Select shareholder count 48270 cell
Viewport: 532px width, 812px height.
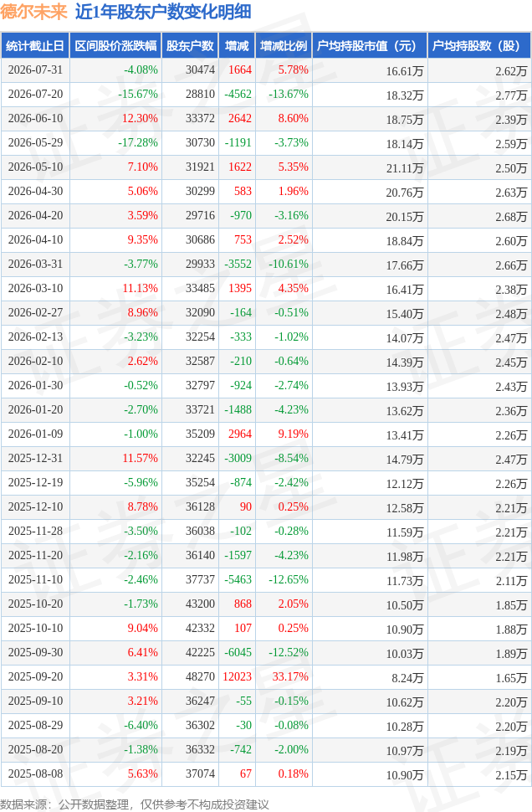coord(200,676)
